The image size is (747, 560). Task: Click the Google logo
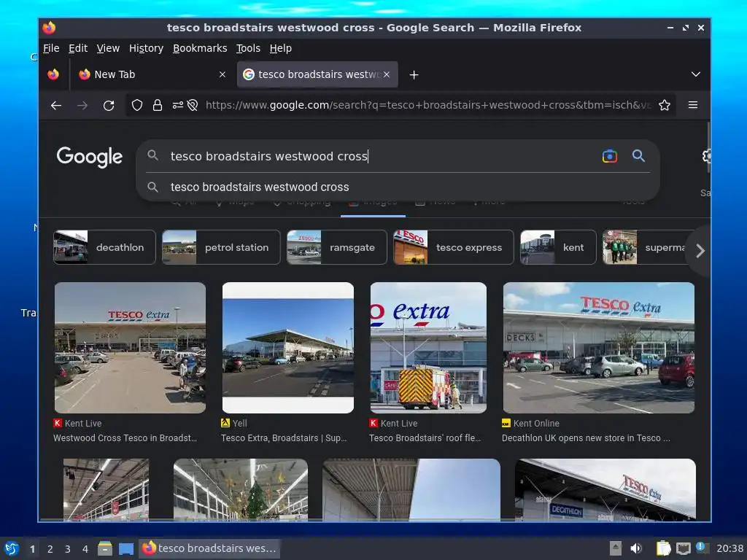[x=90, y=157]
